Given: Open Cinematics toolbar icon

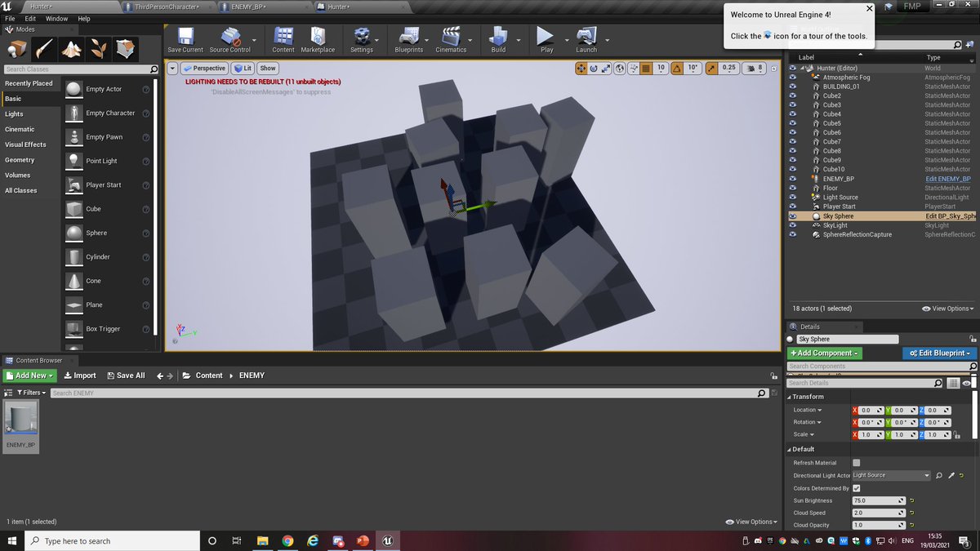Looking at the screenshot, I should click(451, 39).
